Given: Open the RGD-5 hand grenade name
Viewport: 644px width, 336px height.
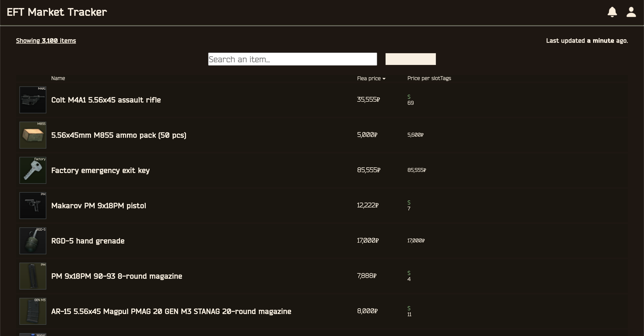Looking at the screenshot, I should click(88, 241).
